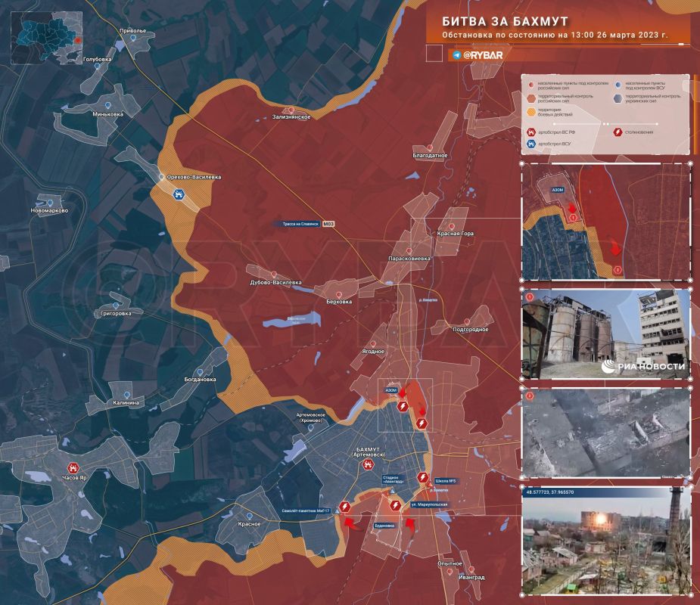Click the M03 highway badge
This screenshot has width=700, height=605.
coord(328,224)
